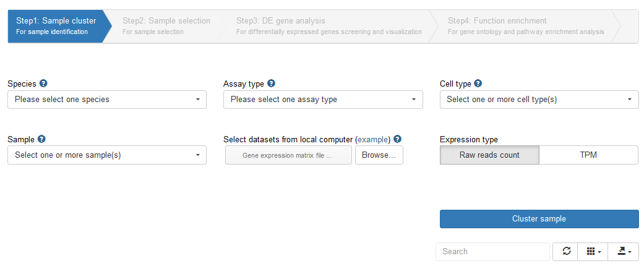This screenshot has height=266, width=644.
Task: Click the Cell type help icon
Action: point(478,84)
